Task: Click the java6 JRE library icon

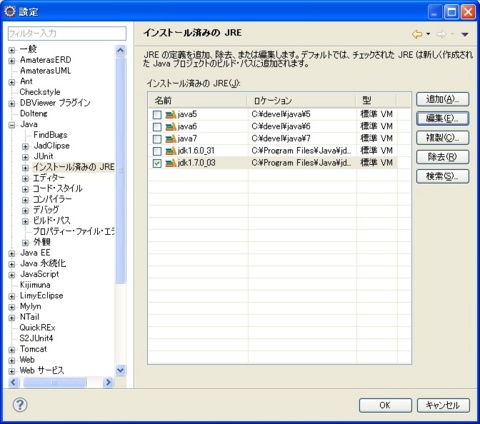Action: (x=171, y=127)
